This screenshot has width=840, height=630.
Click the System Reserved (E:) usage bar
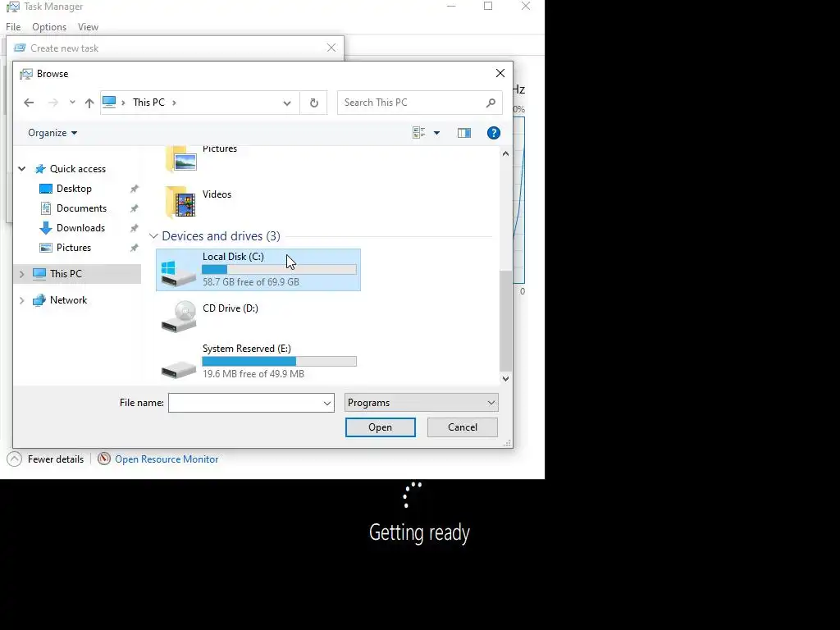[x=279, y=362]
